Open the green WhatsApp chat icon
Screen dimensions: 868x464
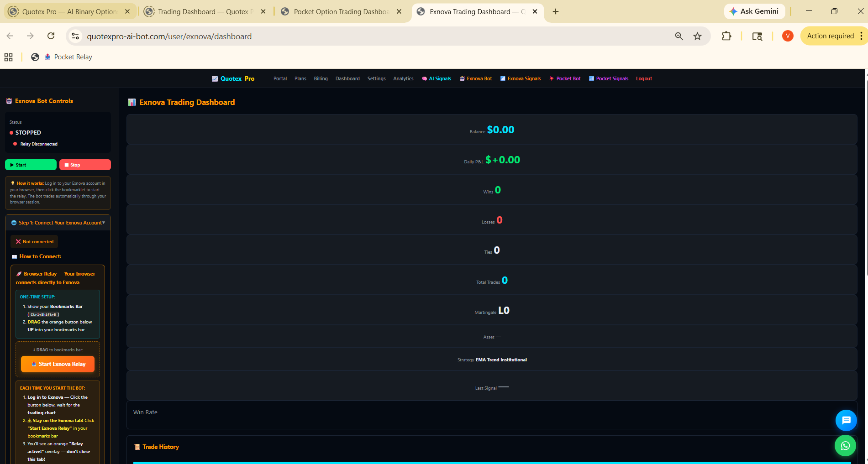coord(845,446)
